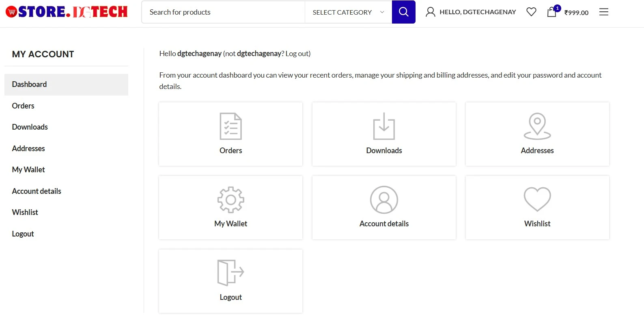Click the Store.DGTech logo
The image size is (644, 334).
coord(67,12)
